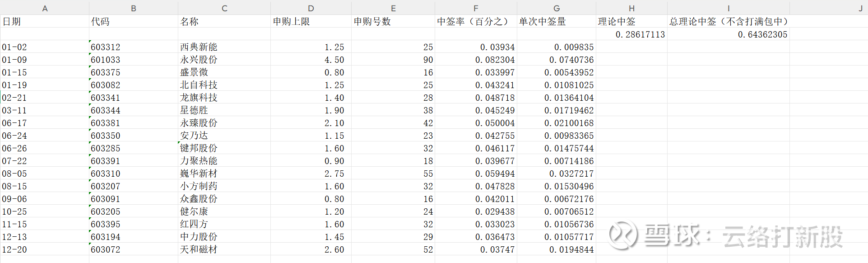
Task: Click the 单次中签量 header cell
Action: (557, 21)
